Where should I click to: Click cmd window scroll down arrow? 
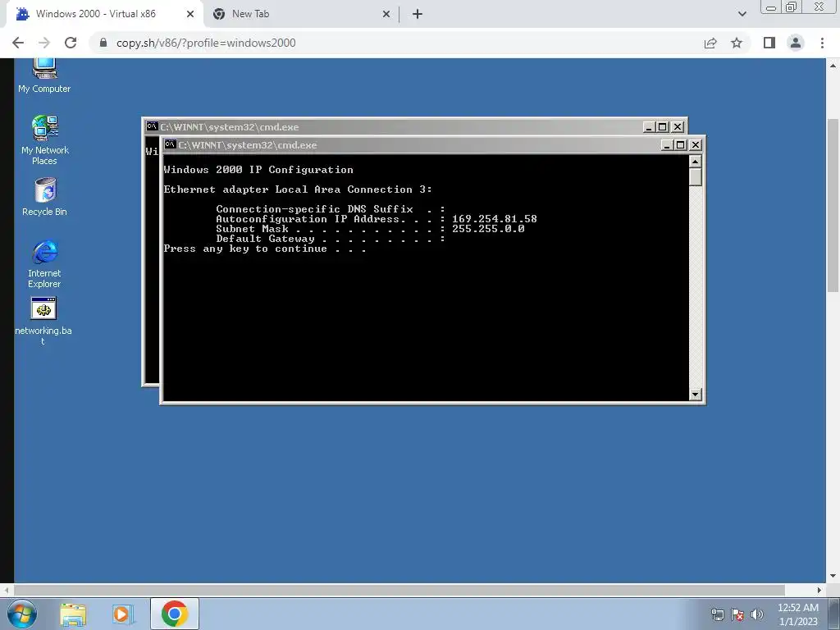coord(695,395)
